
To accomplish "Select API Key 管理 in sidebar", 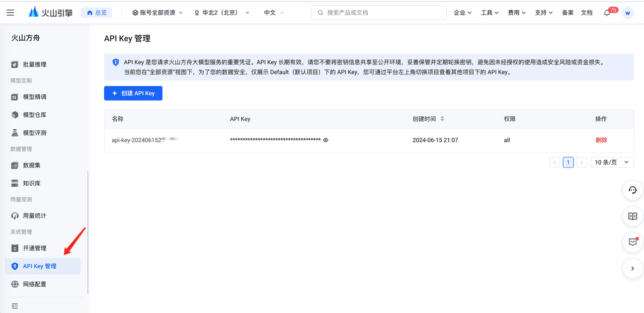I will click(43, 266).
